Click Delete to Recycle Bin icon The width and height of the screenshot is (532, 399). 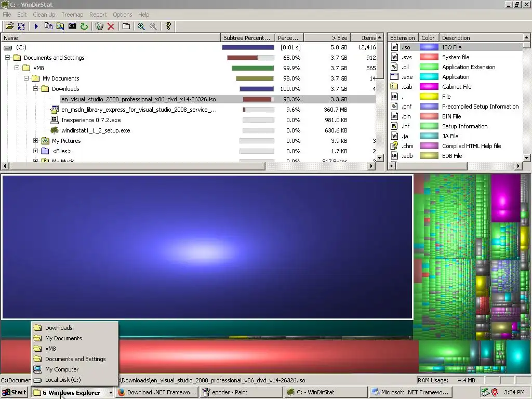click(x=99, y=26)
